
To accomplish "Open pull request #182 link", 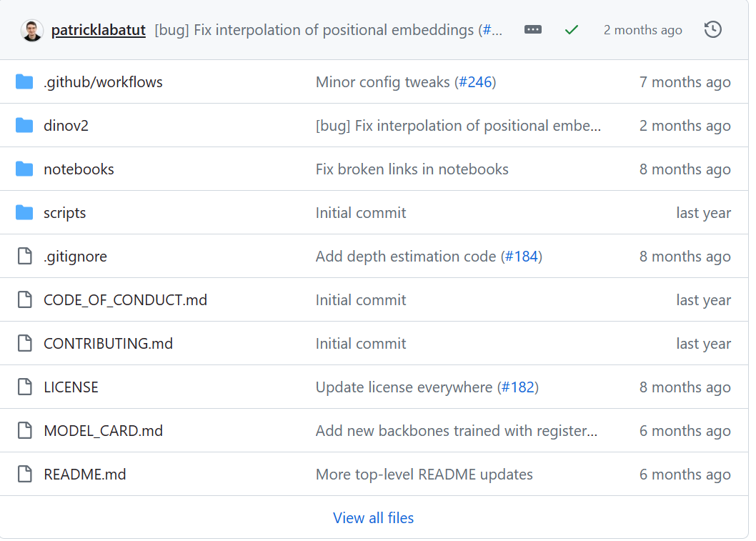I will (517, 387).
